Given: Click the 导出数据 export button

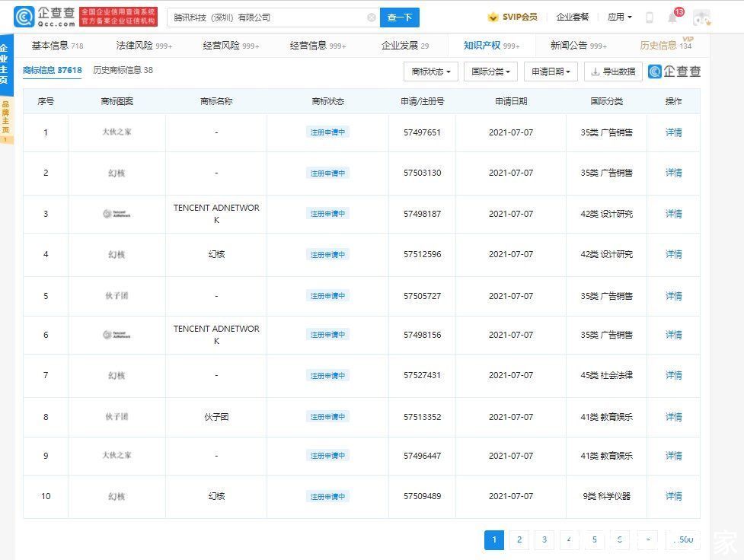Looking at the screenshot, I should pos(613,72).
